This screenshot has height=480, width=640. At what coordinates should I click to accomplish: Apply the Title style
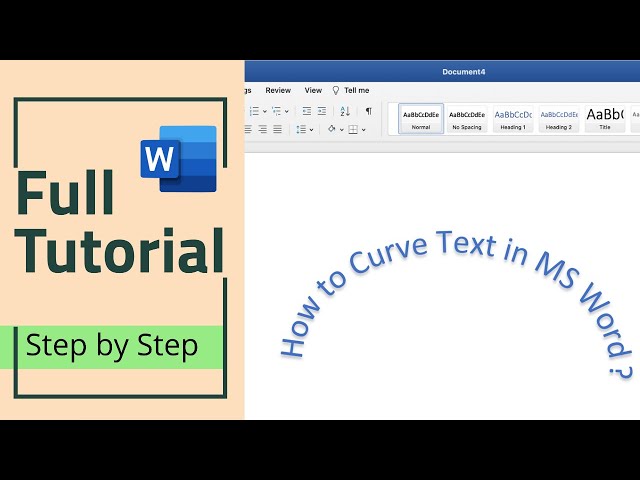coord(605,118)
